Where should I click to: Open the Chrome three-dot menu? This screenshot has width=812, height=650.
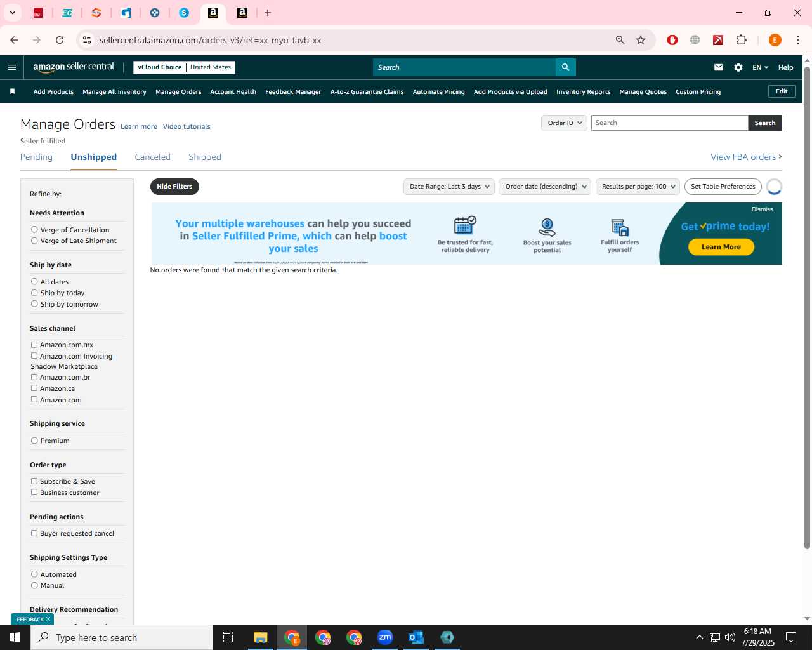[x=798, y=40]
